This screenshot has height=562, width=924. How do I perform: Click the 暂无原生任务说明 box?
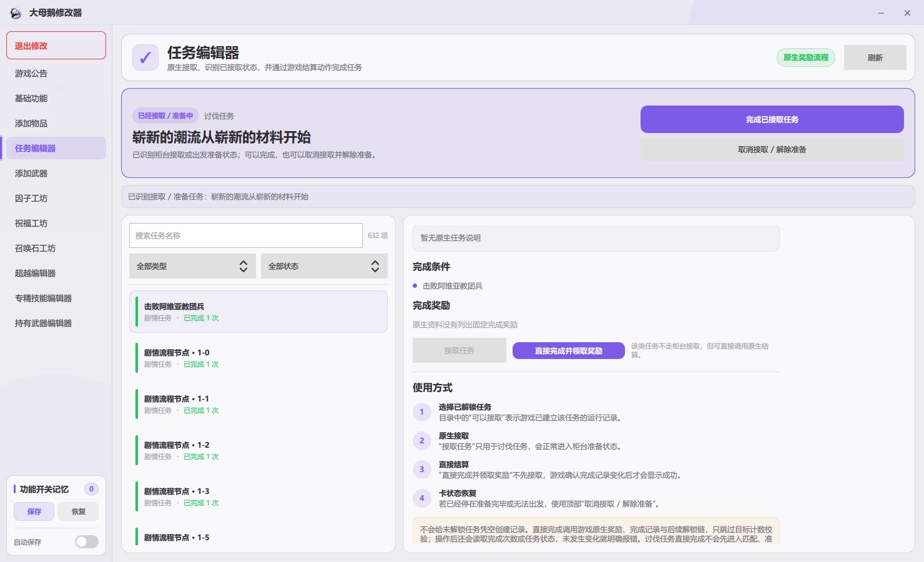tap(596, 238)
